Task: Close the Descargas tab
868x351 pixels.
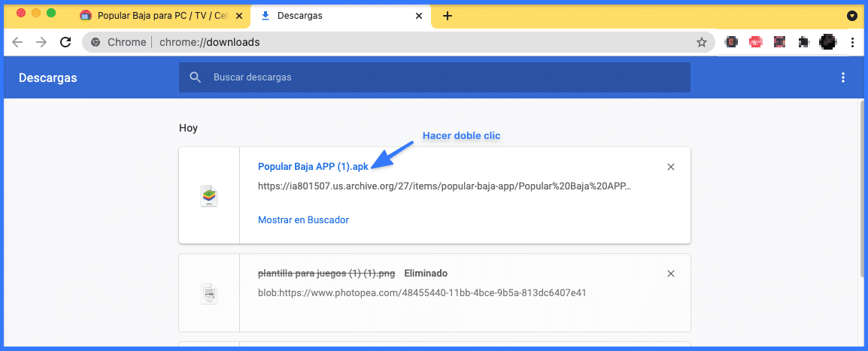Action: click(419, 16)
